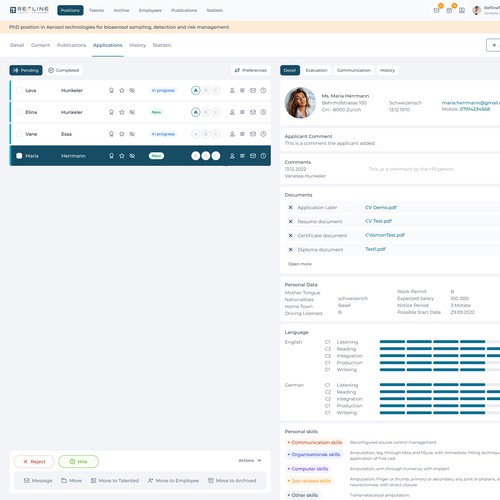
Task: Click the Refline logo
Action: pos(29,10)
